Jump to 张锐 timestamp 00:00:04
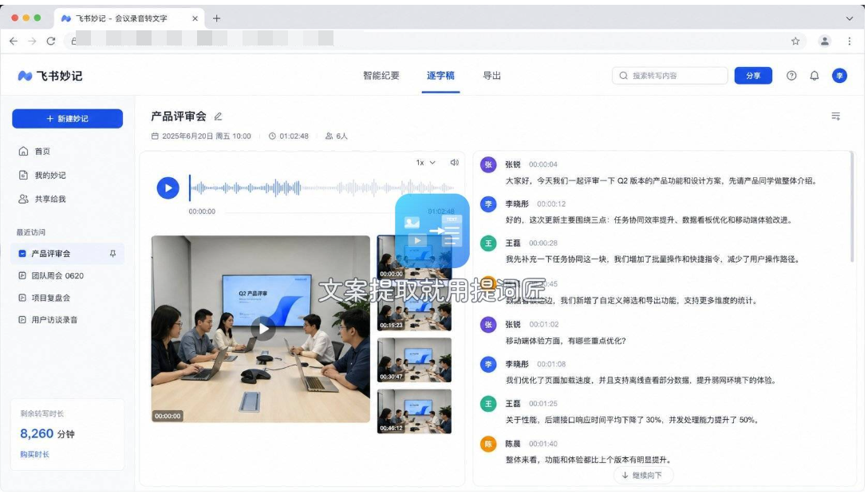 [x=542, y=164]
